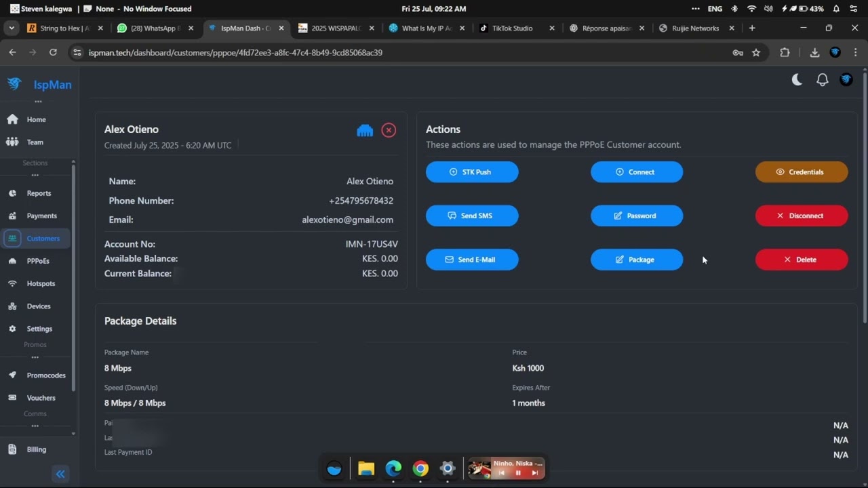
Task: Pause the media player in dock
Action: [x=518, y=473]
